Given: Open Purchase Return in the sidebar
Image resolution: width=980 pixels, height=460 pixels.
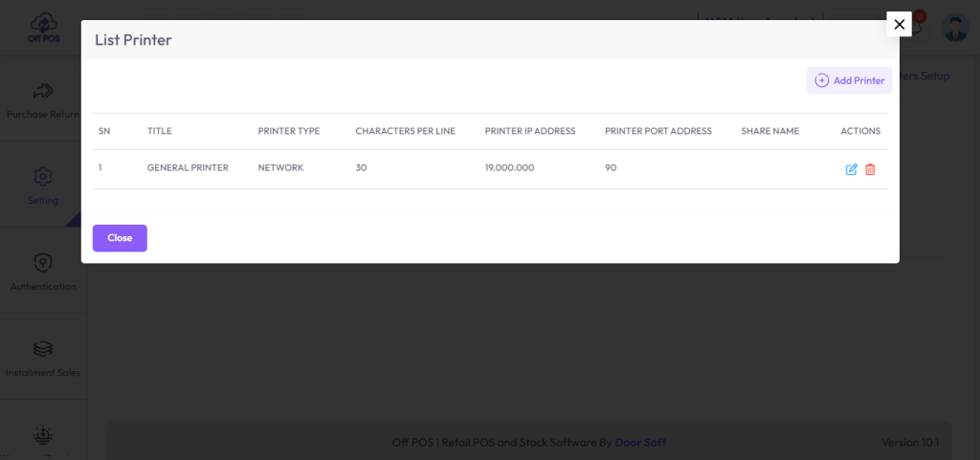Looking at the screenshot, I should [43, 99].
